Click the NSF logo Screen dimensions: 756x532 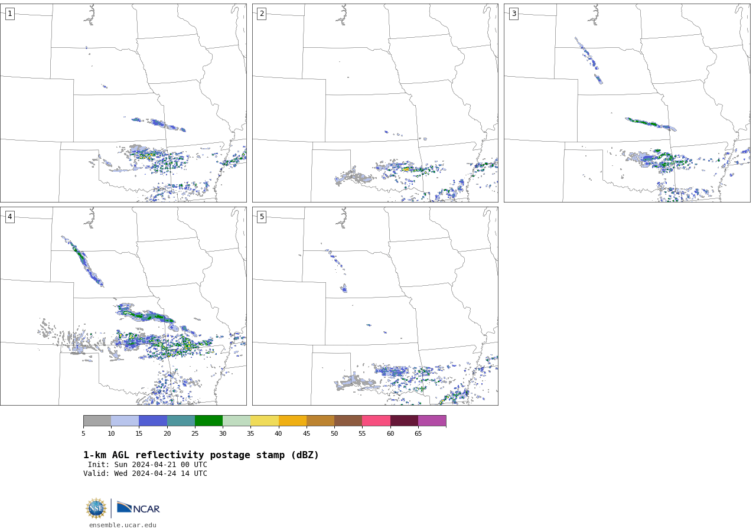coord(96,508)
